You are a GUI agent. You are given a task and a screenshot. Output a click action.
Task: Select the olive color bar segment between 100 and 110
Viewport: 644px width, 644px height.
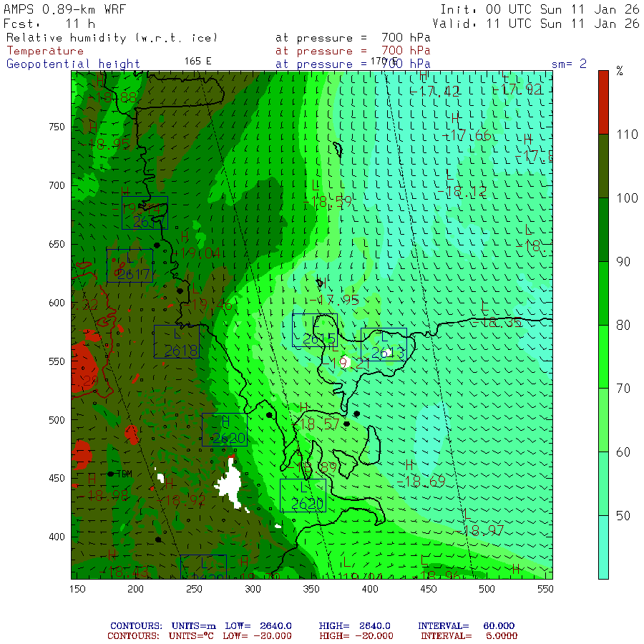point(603,166)
